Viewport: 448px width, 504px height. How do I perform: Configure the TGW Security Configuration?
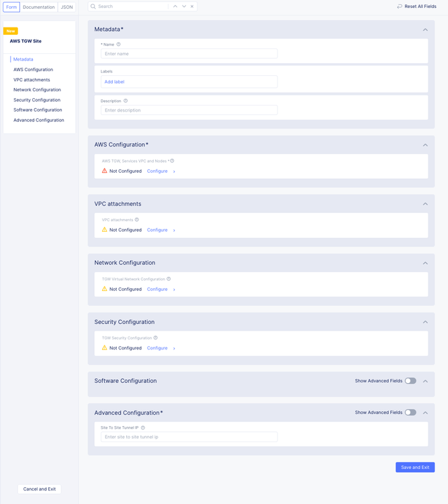[x=157, y=348]
